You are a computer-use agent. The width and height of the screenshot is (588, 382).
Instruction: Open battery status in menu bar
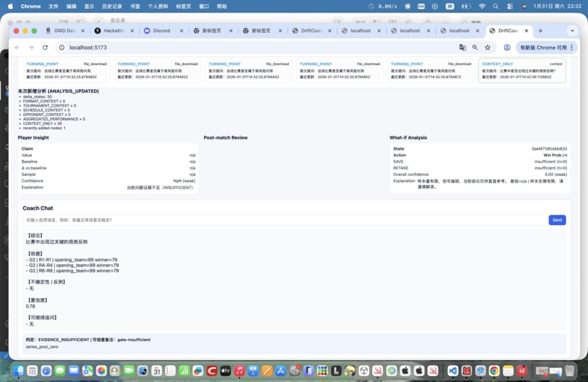point(466,7)
